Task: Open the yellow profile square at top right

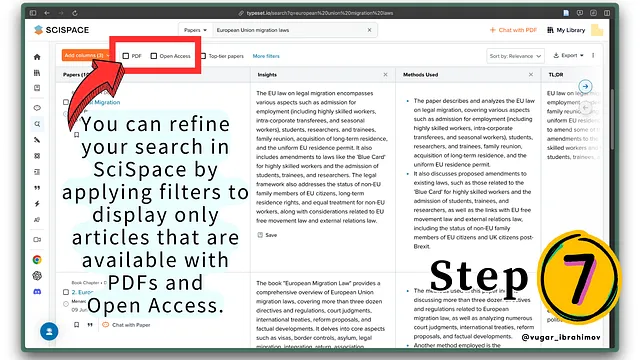Action: tap(597, 30)
